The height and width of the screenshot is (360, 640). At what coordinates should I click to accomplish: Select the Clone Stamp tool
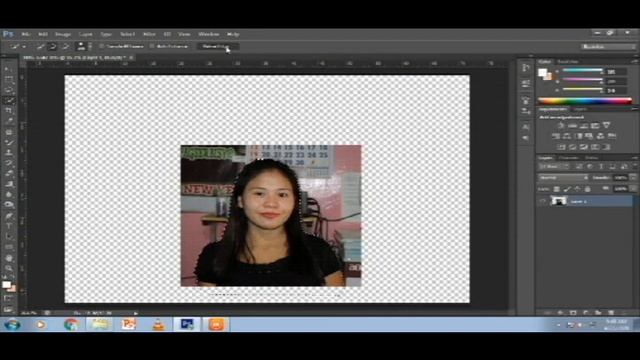(9, 153)
